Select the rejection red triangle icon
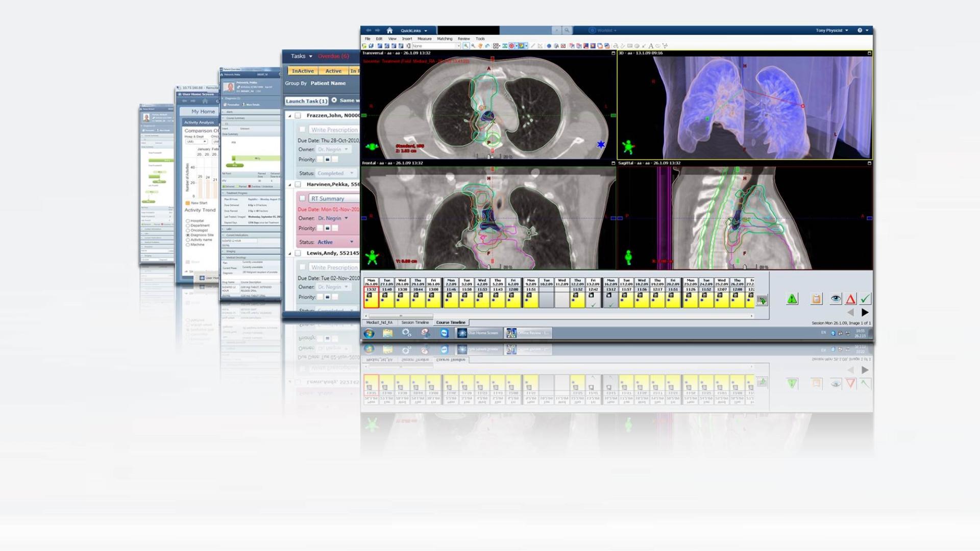This screenshot has width=980, height=551. tap(851, 299)
